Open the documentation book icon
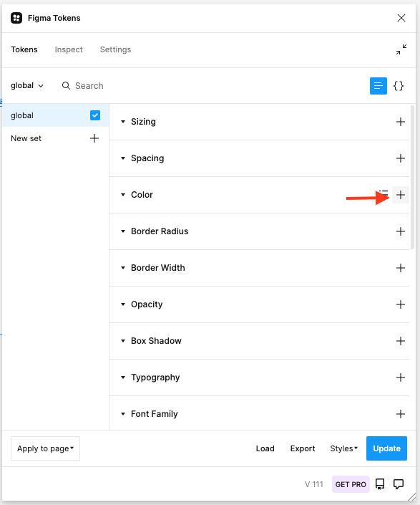 (380, 484)
